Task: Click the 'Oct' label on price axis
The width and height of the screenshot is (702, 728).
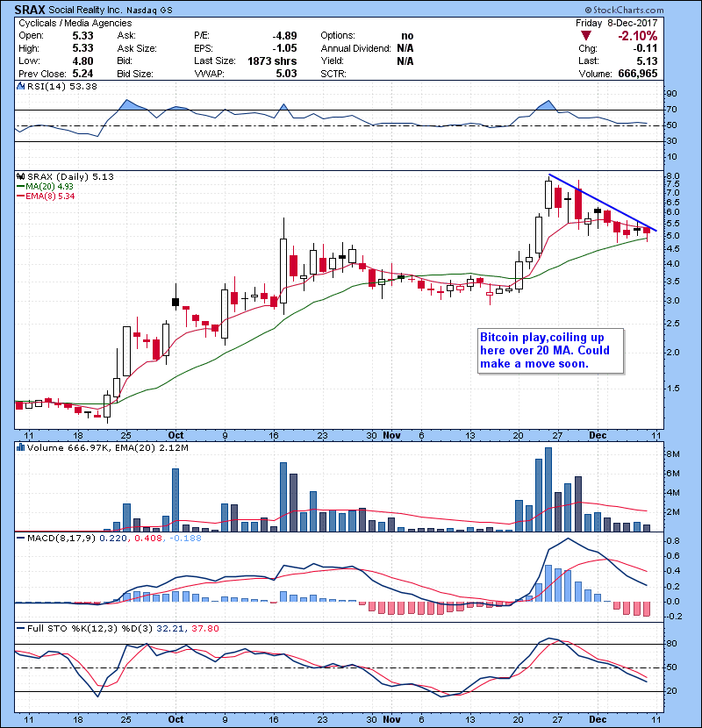Action: [x=175, y=436]
